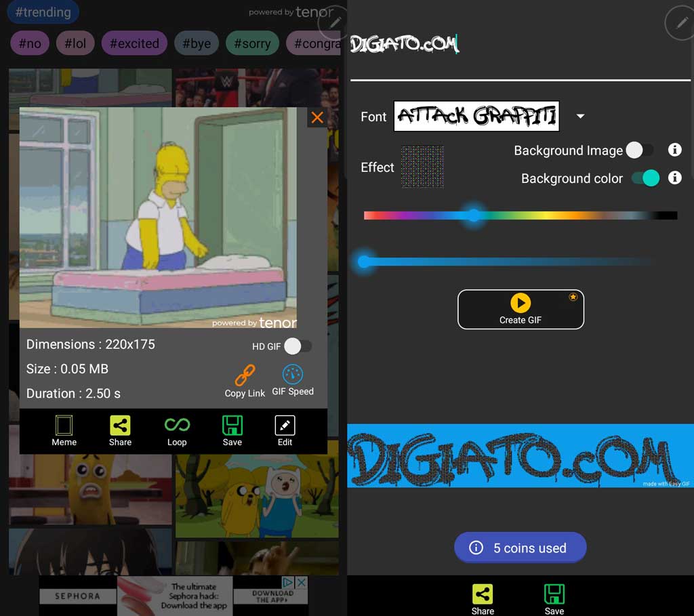Tap Share icon in the text GIF editor
This screenshot has width=694, height=616.
tap(483, 599)
